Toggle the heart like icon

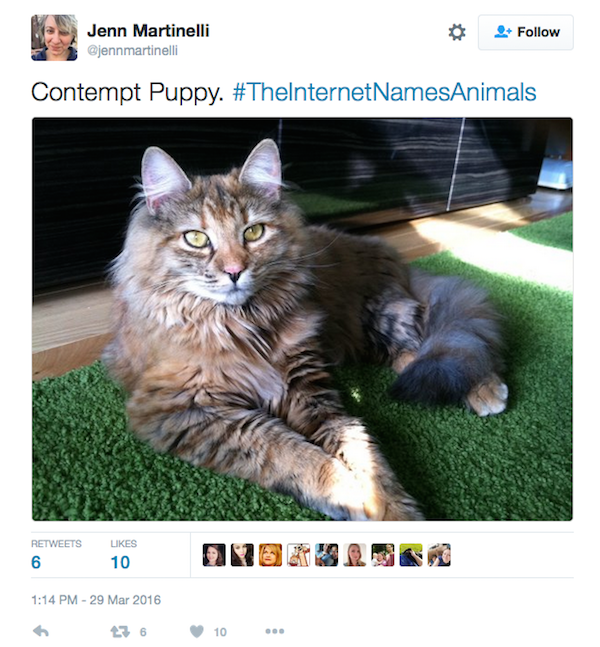[197, 631]
